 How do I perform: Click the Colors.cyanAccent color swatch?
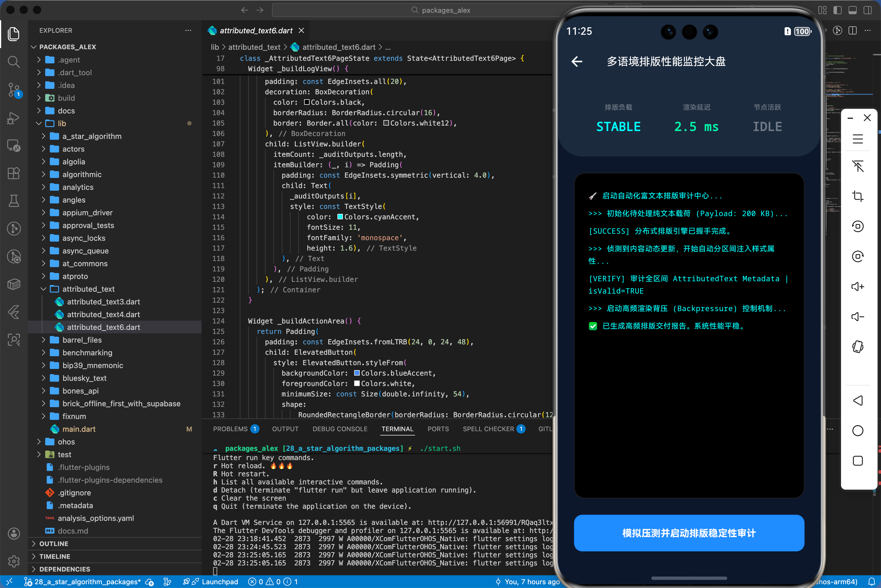[340, 217]
